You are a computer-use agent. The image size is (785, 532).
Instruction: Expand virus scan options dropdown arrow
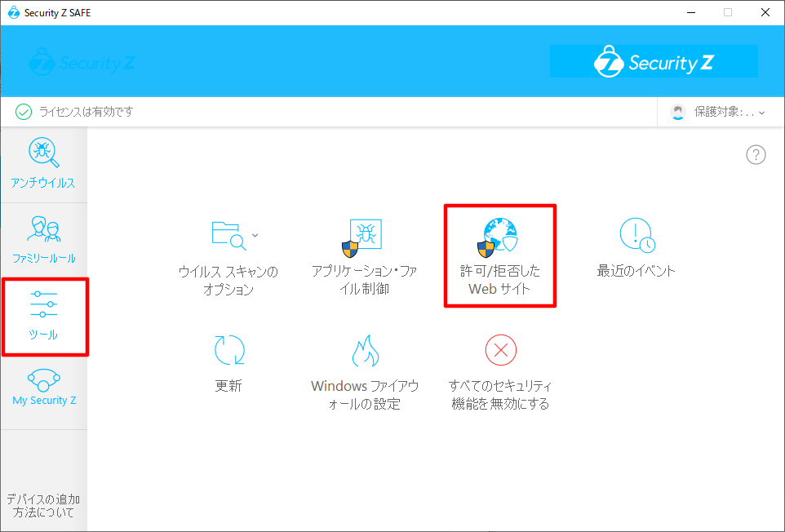255,235
